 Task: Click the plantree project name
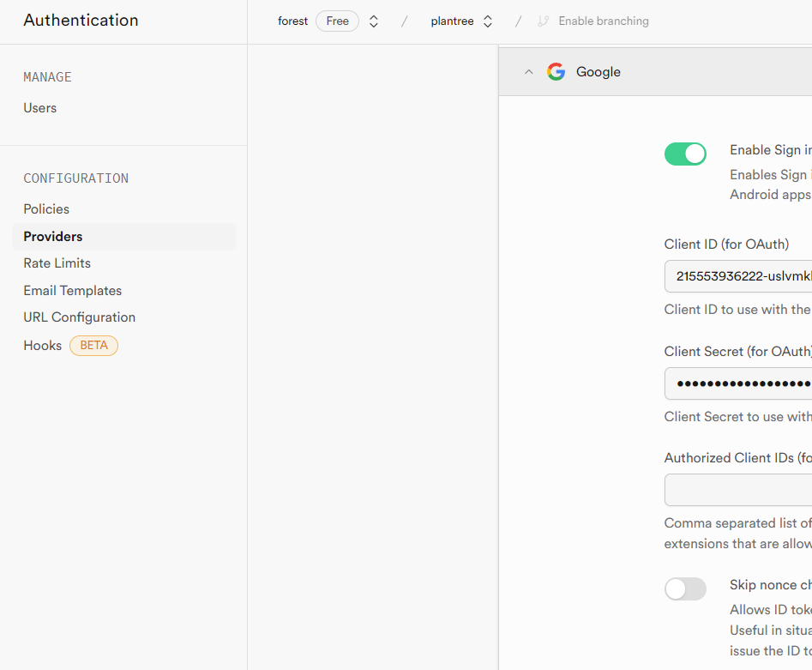click(452, 21)
